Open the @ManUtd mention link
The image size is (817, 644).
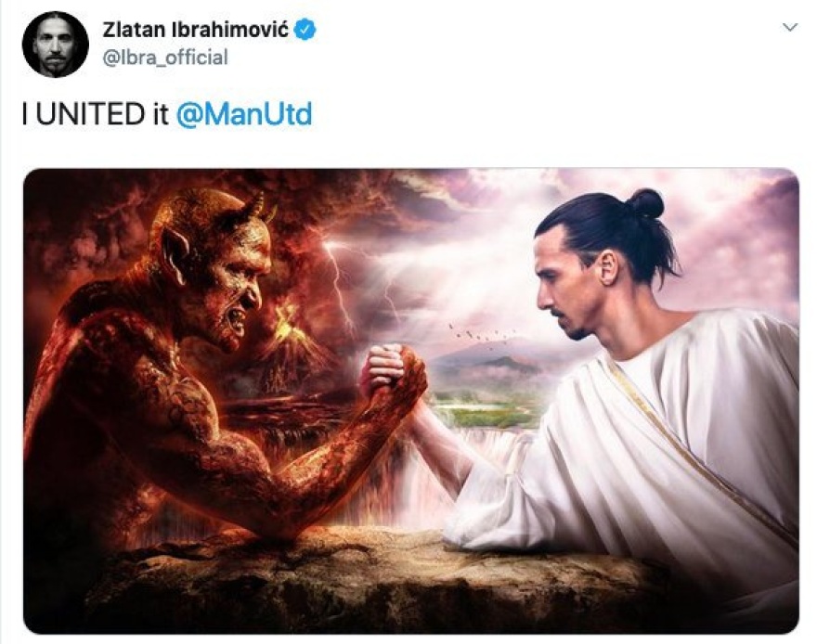tap(244, 114)
